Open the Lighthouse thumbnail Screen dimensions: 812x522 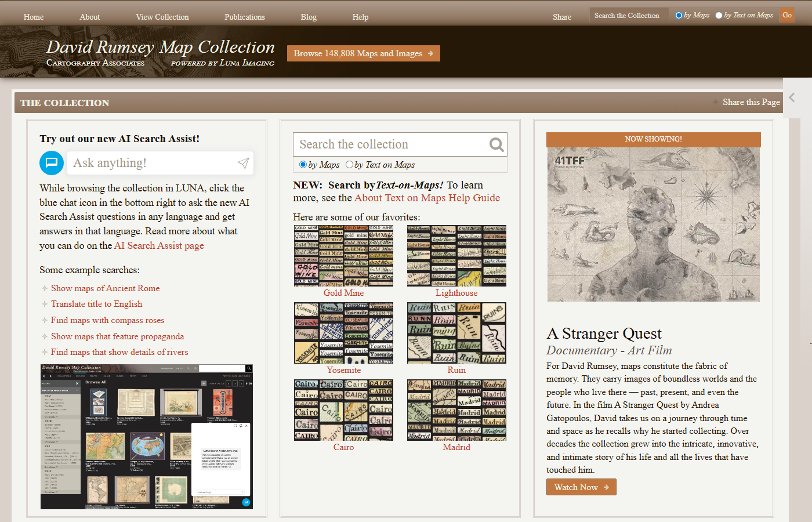click(456, 256)
